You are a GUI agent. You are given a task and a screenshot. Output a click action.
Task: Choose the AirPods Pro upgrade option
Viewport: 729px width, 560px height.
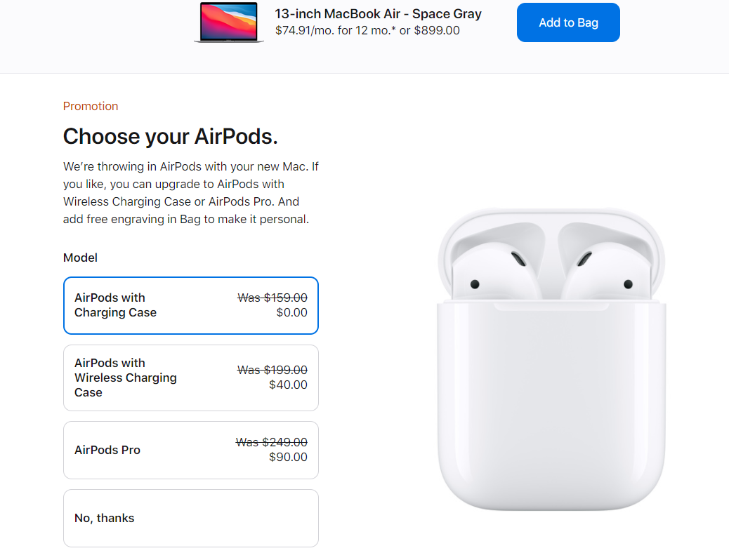[x=190, y=450]
